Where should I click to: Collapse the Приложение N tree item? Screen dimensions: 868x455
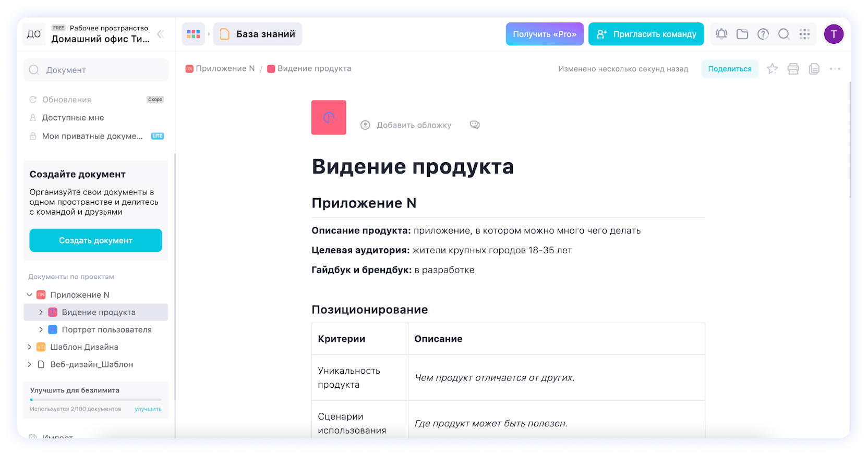point(30,295)
